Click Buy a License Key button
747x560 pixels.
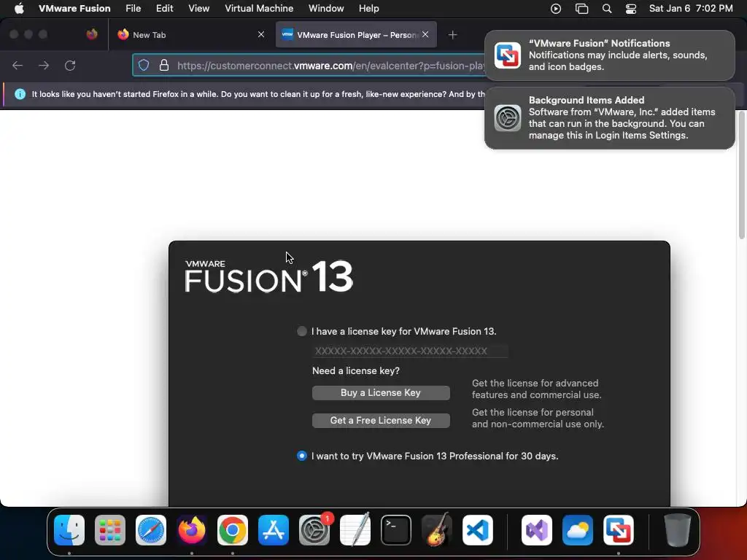coord(381,393)
